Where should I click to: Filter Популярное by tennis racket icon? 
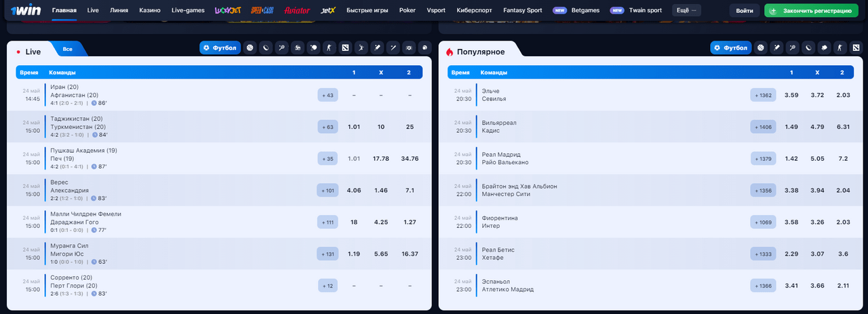pyautogui.click(x=793, y=48)
